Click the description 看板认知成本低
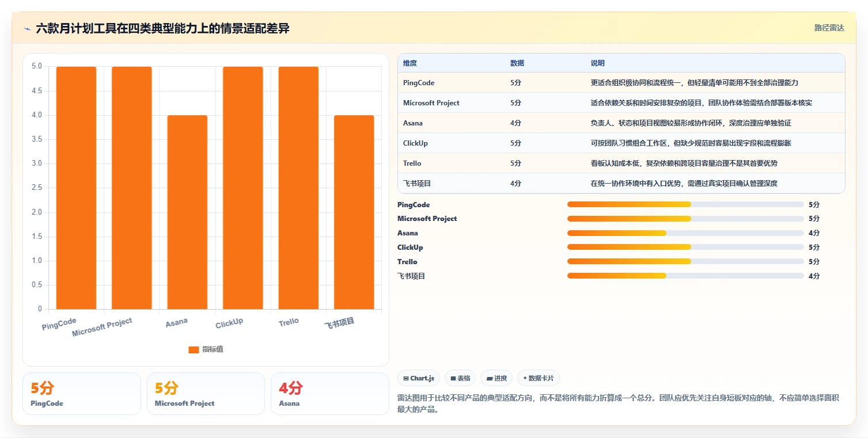868x438 pixels. coord(615,163)
